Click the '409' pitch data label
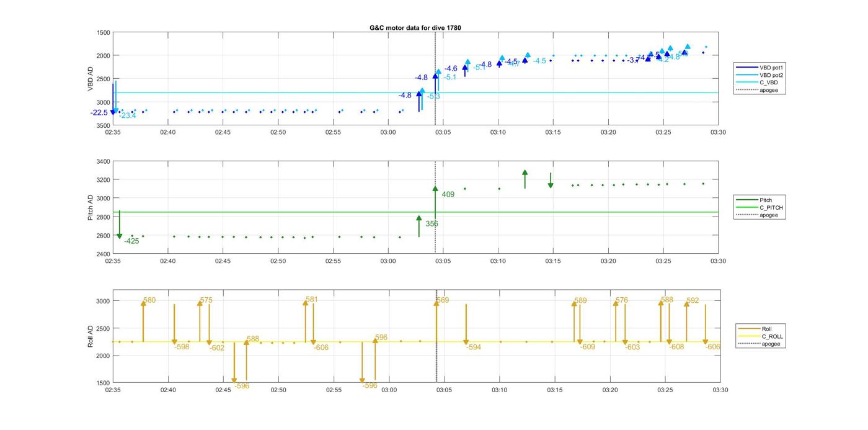868x430 pixels. [x=448, y=194]
